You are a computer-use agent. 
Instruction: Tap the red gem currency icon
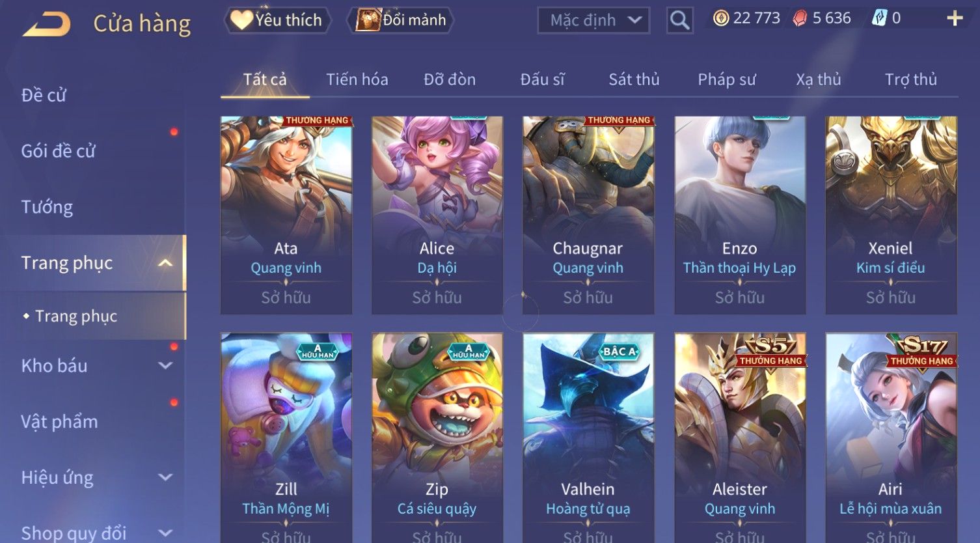800,18
